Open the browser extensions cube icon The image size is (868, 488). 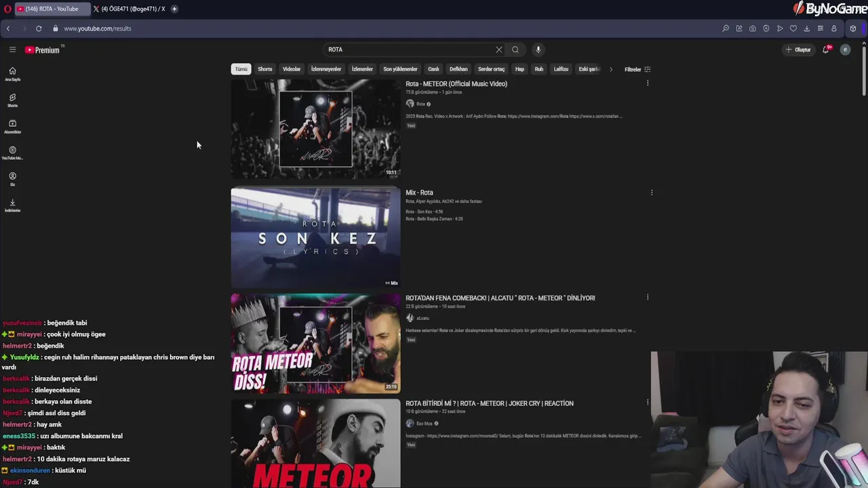(x=853, y=28)
